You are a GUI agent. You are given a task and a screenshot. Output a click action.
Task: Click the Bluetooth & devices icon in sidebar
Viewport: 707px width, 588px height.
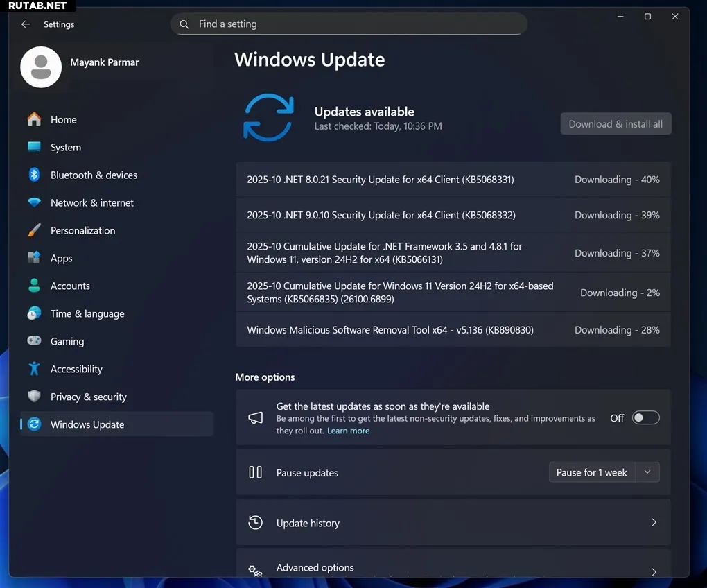(34, 175)
